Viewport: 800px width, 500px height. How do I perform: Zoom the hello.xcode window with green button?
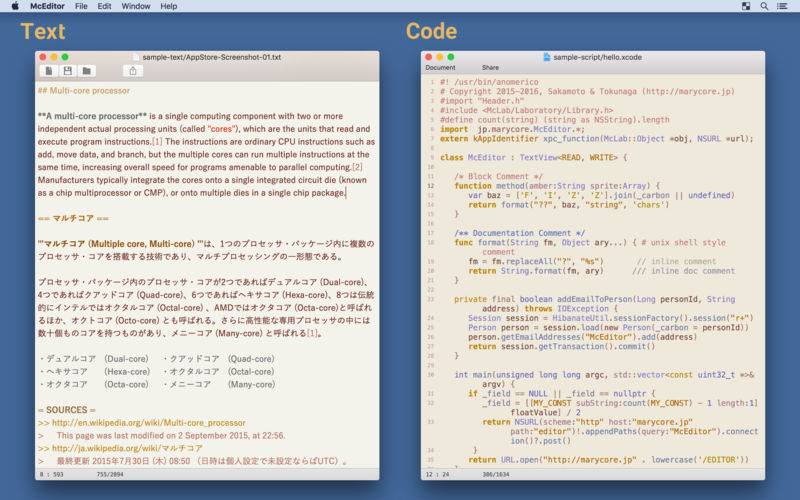(451, 57)
